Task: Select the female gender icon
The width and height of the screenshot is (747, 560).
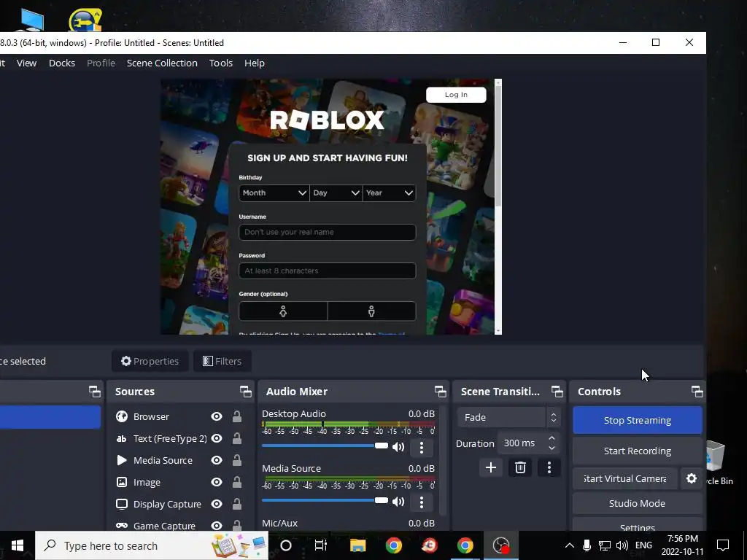Action: (283, 311)
